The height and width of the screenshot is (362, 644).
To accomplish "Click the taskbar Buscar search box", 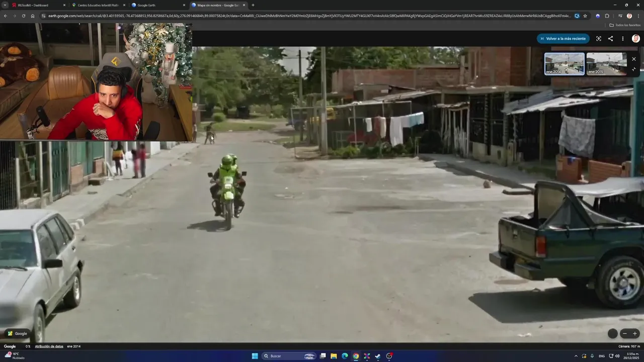I will click(289, 356).
